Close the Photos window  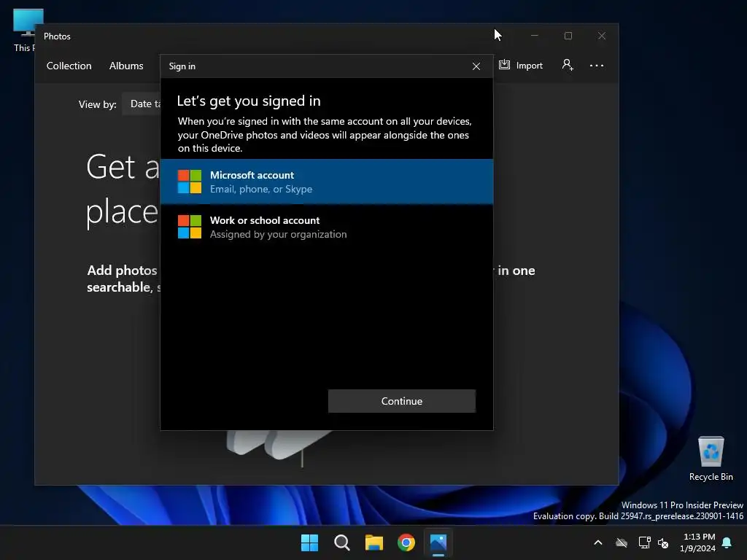[602, 36]
